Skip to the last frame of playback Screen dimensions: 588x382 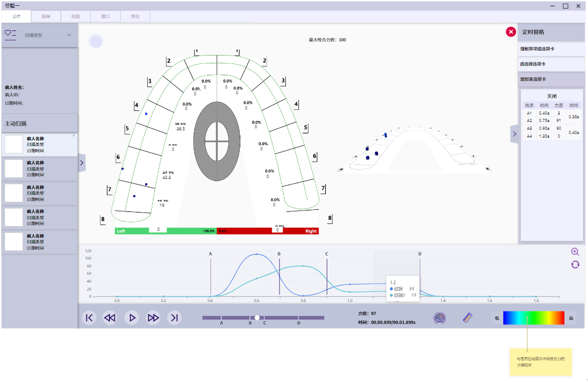[x=174, y=318]
